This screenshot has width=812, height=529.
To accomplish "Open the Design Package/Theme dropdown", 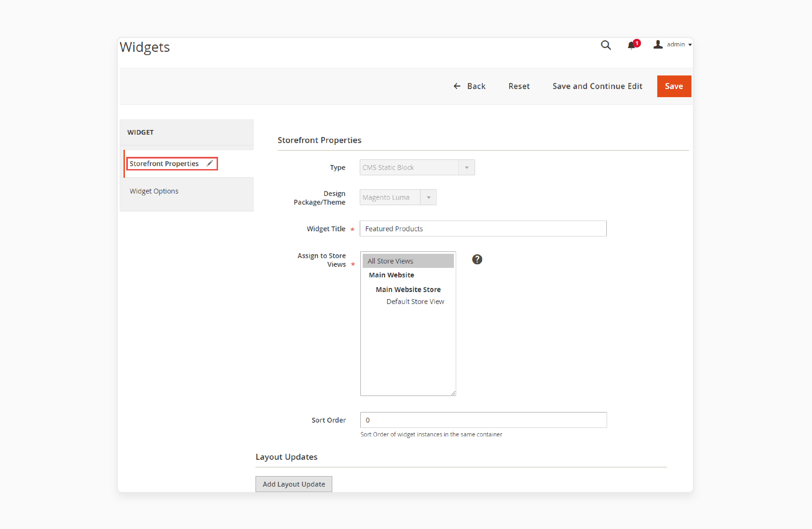I will click(398, 197).
